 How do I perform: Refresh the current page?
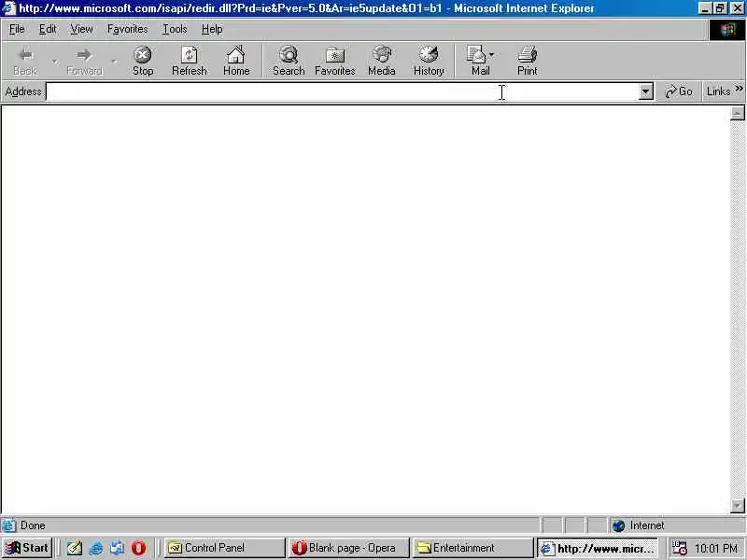point(190,61)
